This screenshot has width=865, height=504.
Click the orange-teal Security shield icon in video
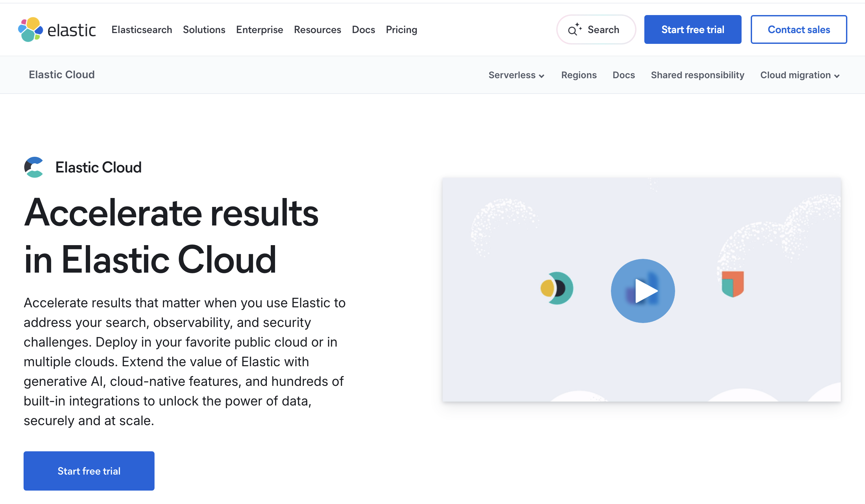[732, 284]
